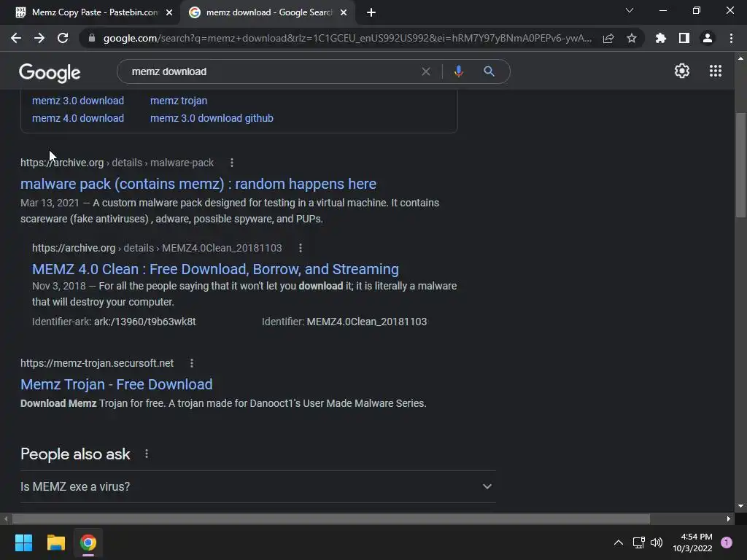
Task: Open the Extensions puzzle icon
Action: (x=661, y=38)
